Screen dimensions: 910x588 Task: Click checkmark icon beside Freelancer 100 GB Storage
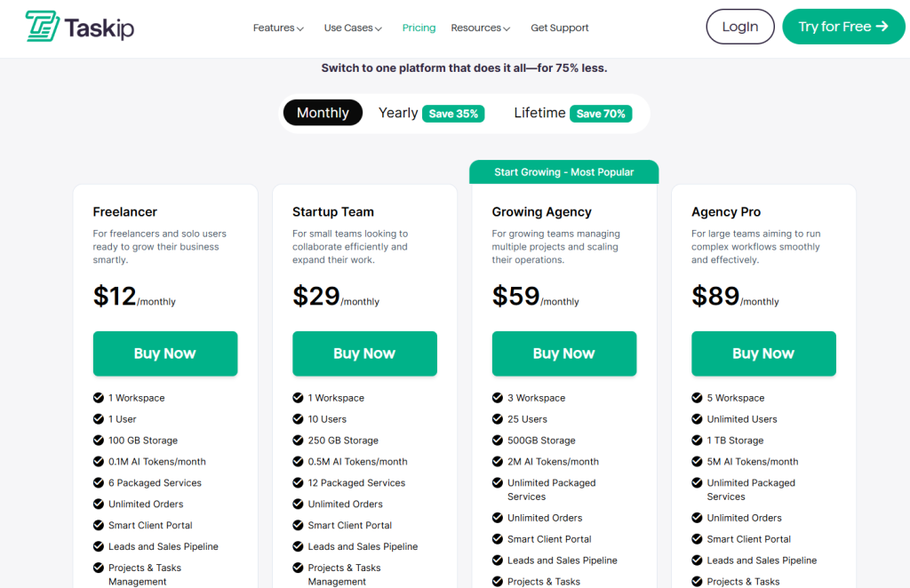(99, 441)
